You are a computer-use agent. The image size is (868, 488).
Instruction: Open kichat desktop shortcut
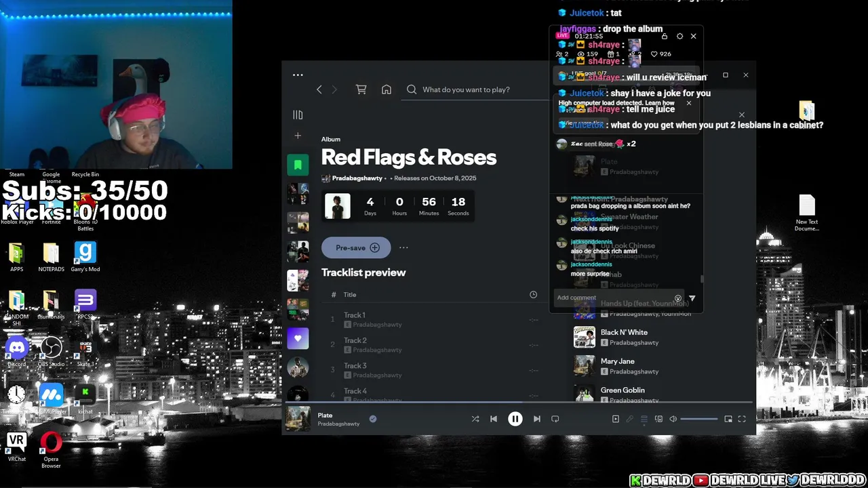(85, 399)
